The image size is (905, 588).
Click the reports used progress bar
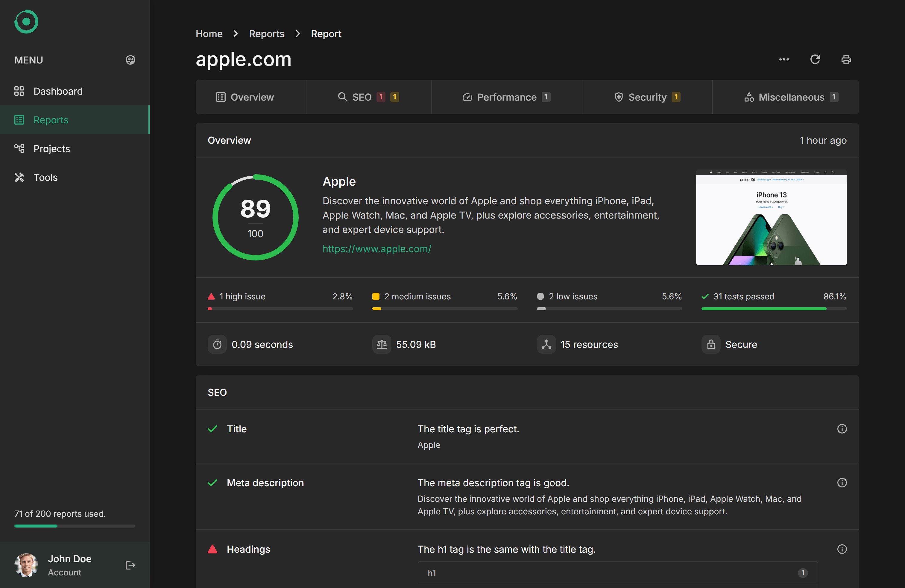(x=75, y=526)
